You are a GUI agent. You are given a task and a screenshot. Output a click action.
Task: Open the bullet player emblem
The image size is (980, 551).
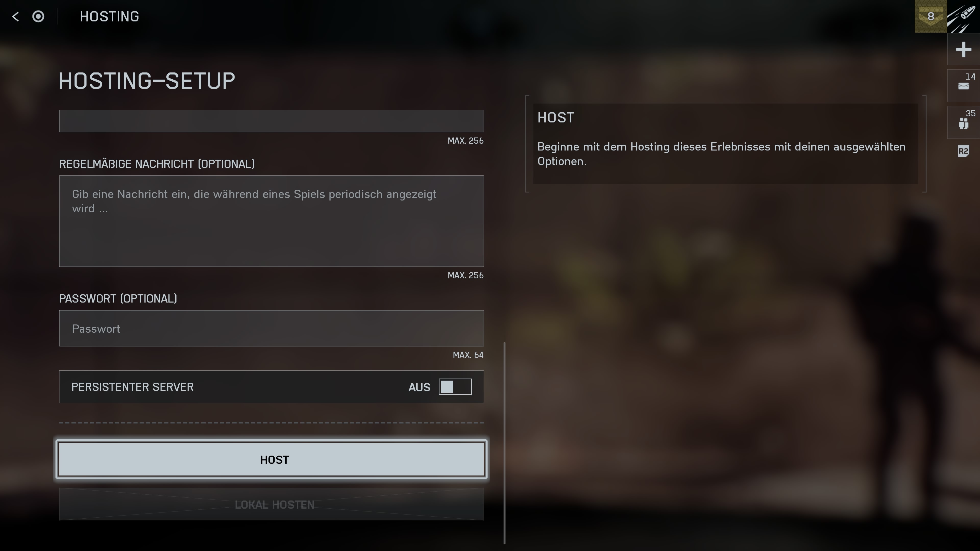tap(963, 16)
